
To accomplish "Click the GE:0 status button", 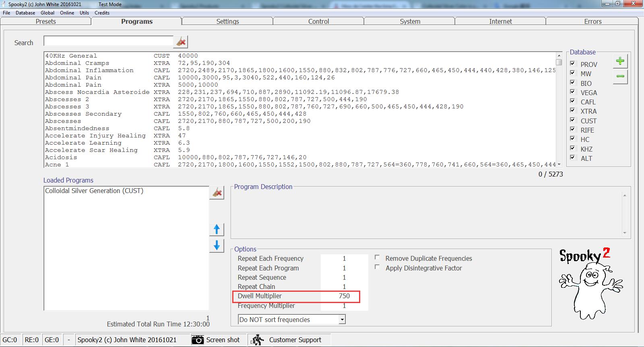I will [52, 340].
